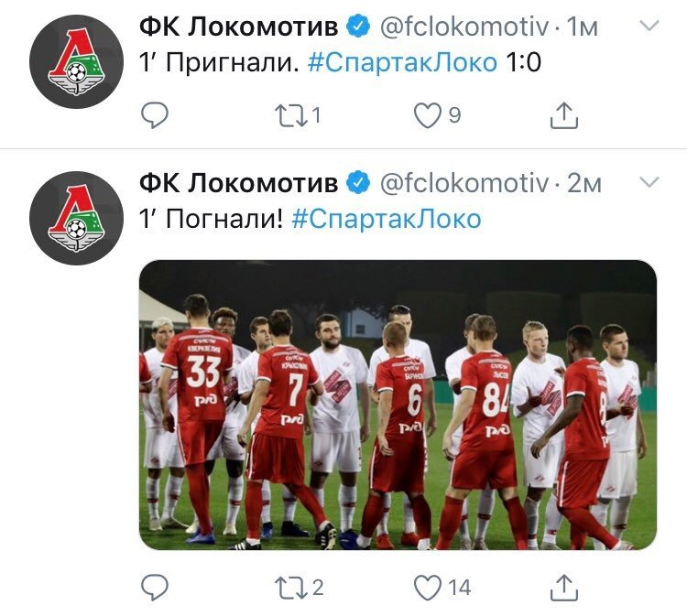Share the 'Погнали!' tweet
687x616 pixels.
pyautogui.click(x=563, y=587)
